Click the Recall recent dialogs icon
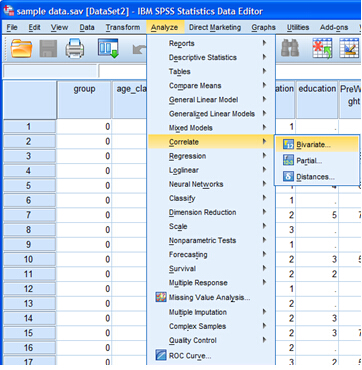362x370 pixels. [108, 48]
